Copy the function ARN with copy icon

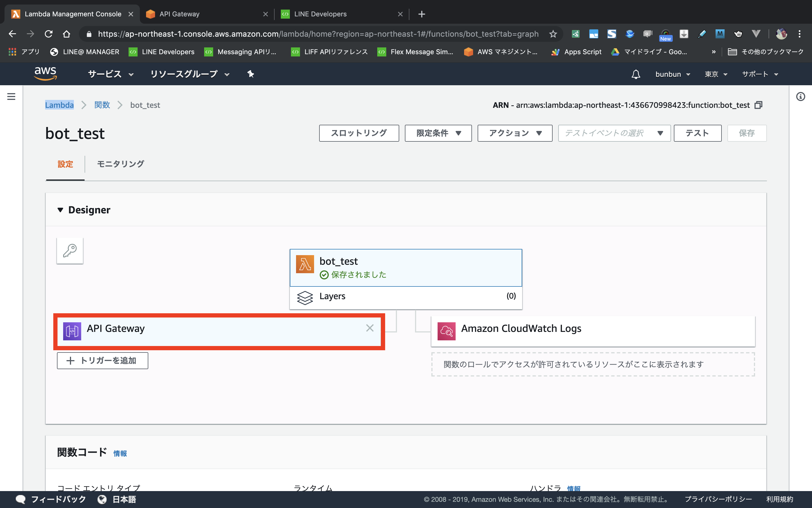pyautogui.click(x=758, y=105)
